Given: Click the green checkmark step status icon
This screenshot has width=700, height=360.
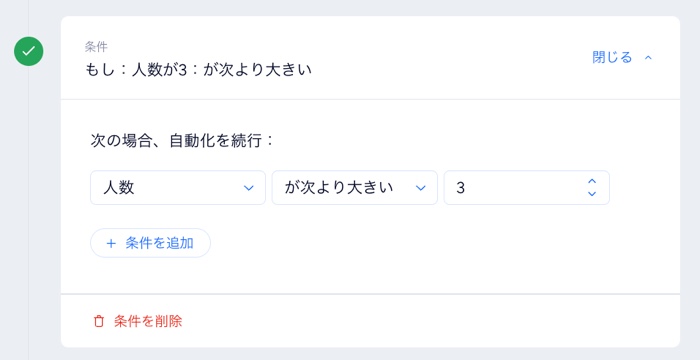Looking at the screenshot, I should tap(29, 51).
